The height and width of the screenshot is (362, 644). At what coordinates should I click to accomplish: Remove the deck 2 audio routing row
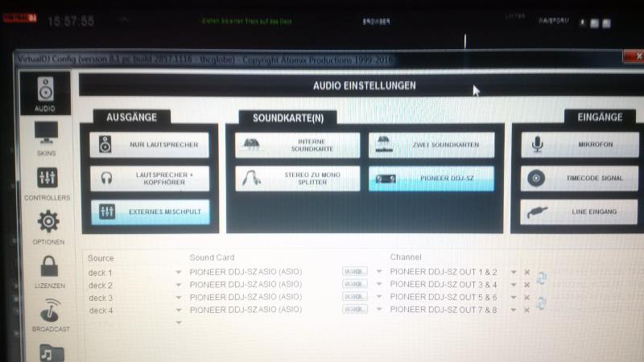click(527, 285)
